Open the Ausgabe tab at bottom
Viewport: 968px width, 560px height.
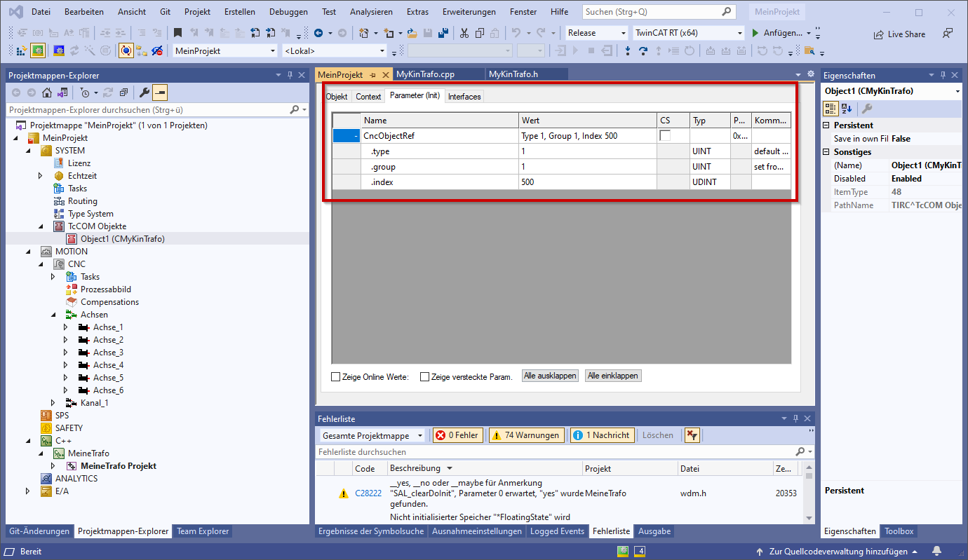pyautogui.click(x=654, y=531)
